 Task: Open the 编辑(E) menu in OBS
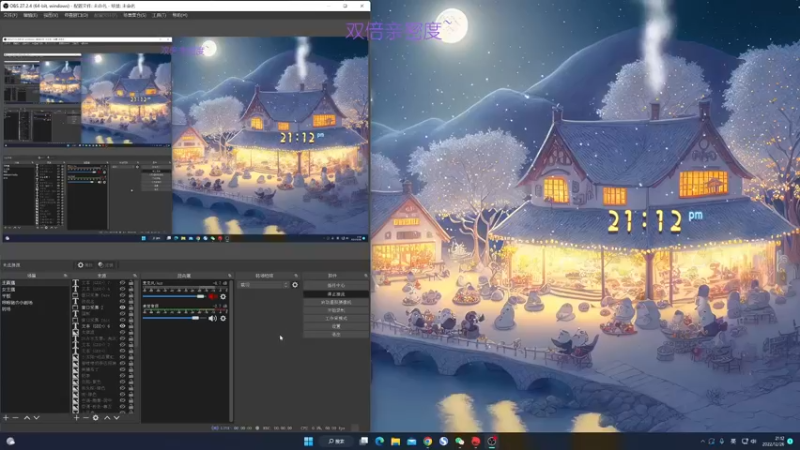pyautogui.click(x=30, y=15)
